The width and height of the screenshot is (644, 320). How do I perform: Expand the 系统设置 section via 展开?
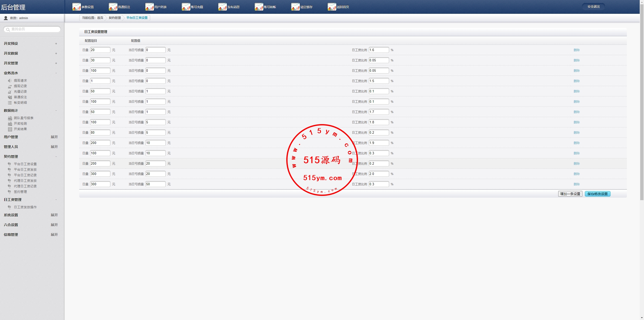coord(54,215)
